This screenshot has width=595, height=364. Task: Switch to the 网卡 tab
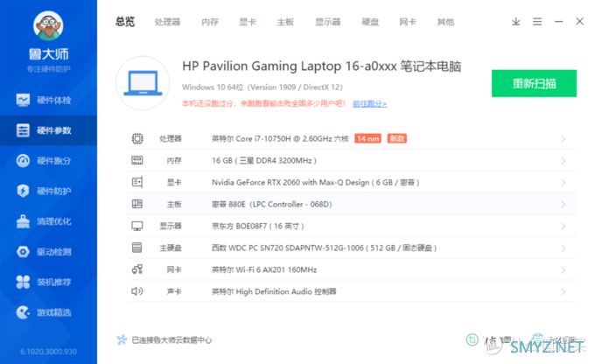(x=408, y=22)
